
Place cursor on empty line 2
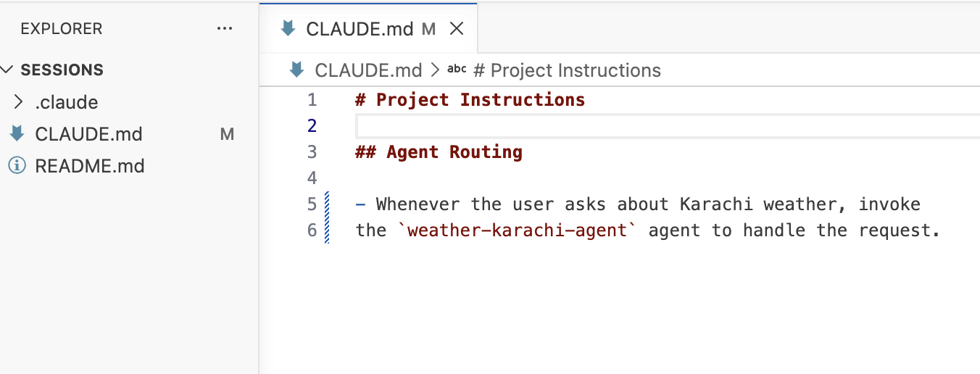click(667, 126)
